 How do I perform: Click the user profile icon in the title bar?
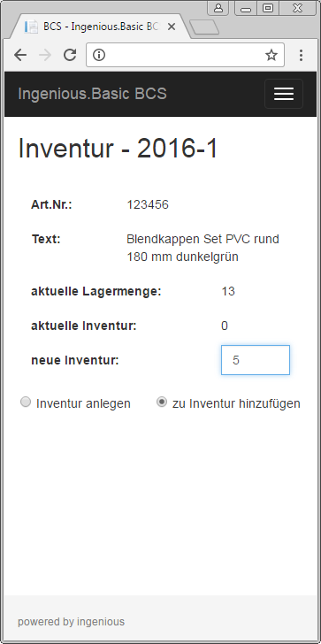point(218,8)
